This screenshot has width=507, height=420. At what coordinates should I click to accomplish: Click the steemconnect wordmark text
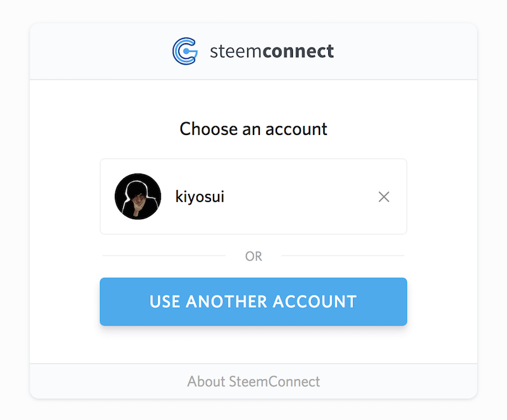pyautogui.click(x=272, y=51)
